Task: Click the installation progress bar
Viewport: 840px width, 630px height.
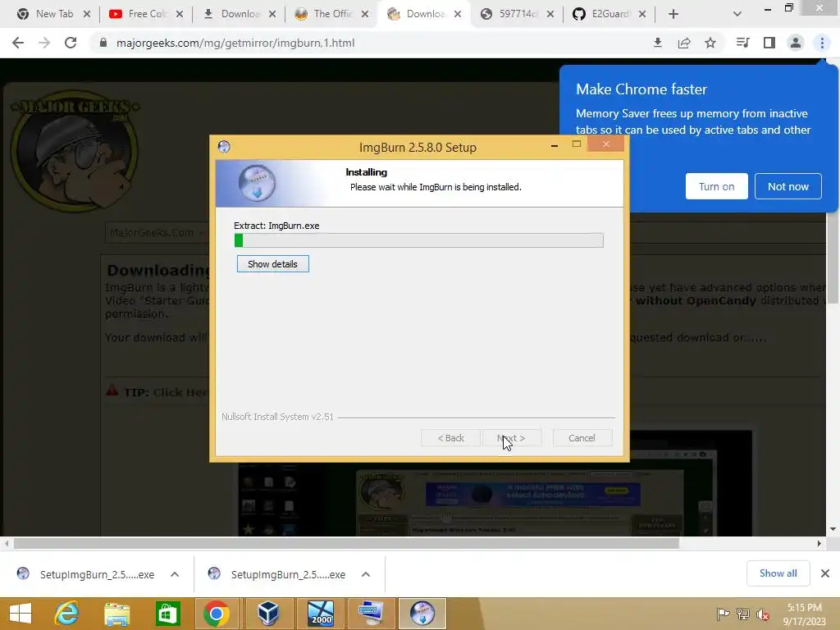Action: coord(418,240)
